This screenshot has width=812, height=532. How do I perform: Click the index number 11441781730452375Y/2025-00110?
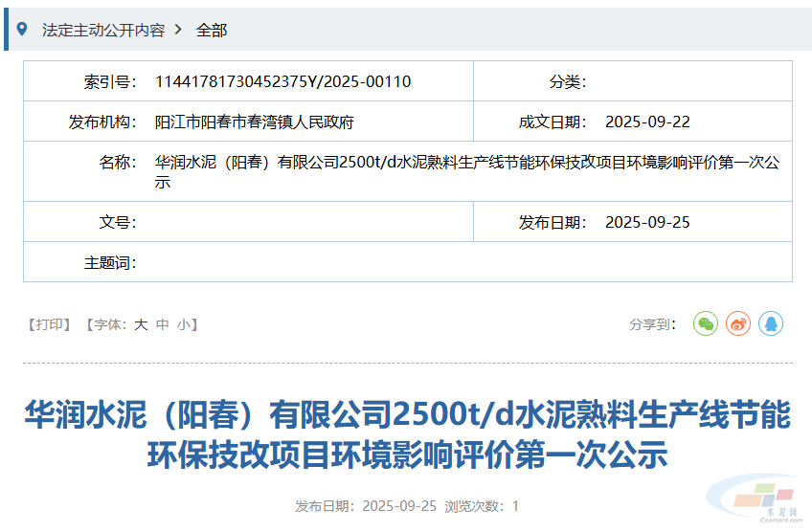click(x=282, y=81)
